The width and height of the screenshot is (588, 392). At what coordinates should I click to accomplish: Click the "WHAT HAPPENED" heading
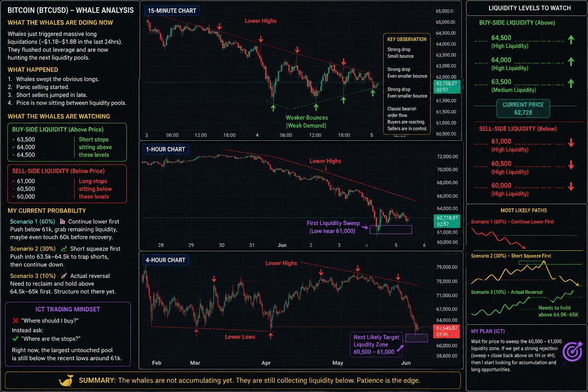(x=33, y=70)
